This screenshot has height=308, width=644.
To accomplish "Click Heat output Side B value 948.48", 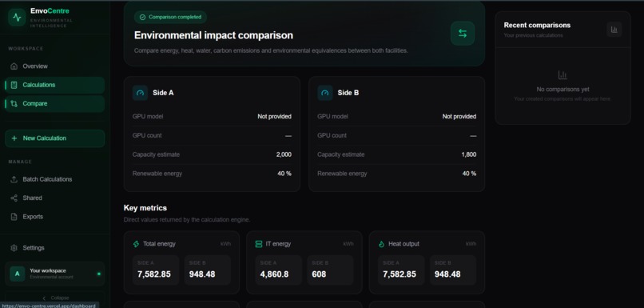I will pos(447,274).
